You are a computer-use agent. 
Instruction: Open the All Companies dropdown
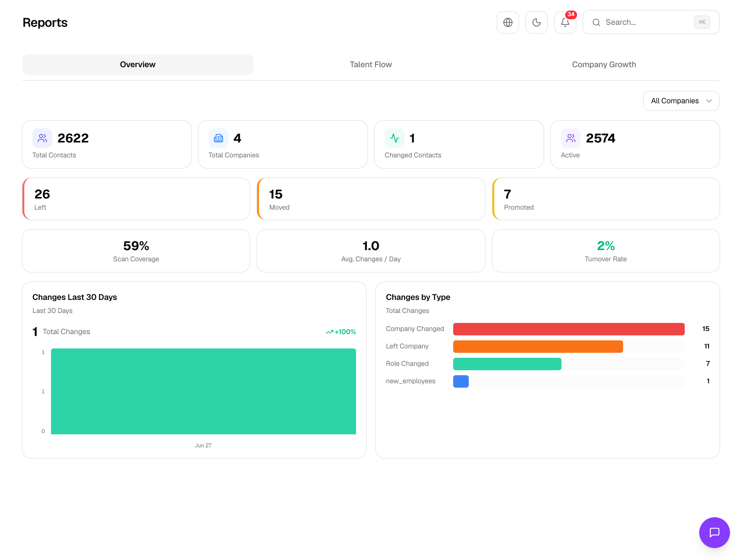(681, 100)
